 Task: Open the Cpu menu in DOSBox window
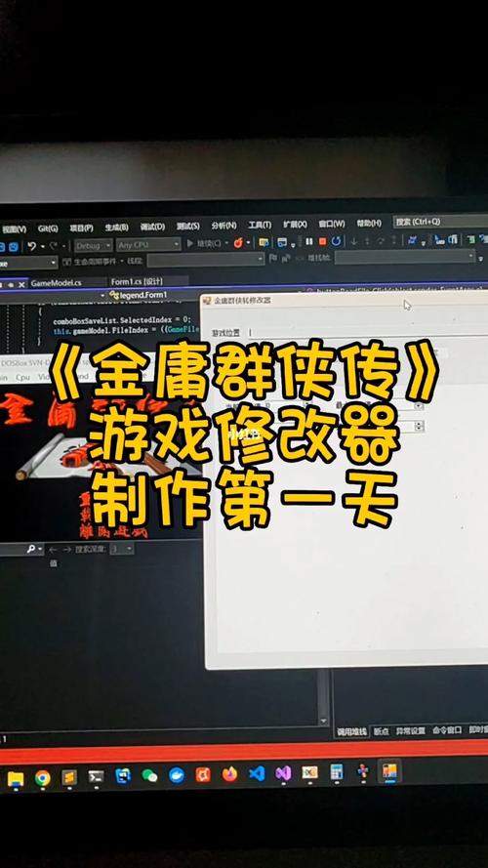[22, 377]
